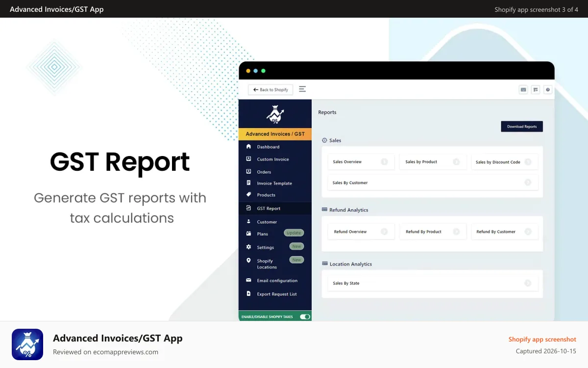Image resolution: width=588 pixels, height=368 pixels.
Task: Expand the Sales By Customer arrow
Action: coord(528,182)
